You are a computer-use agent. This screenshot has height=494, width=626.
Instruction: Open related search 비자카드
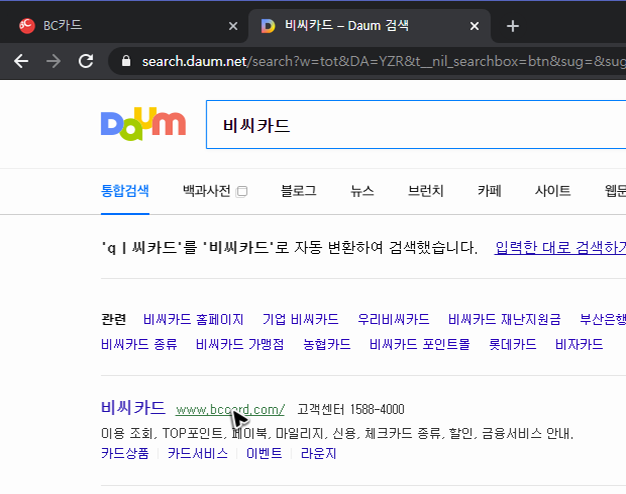coord(579,344)
